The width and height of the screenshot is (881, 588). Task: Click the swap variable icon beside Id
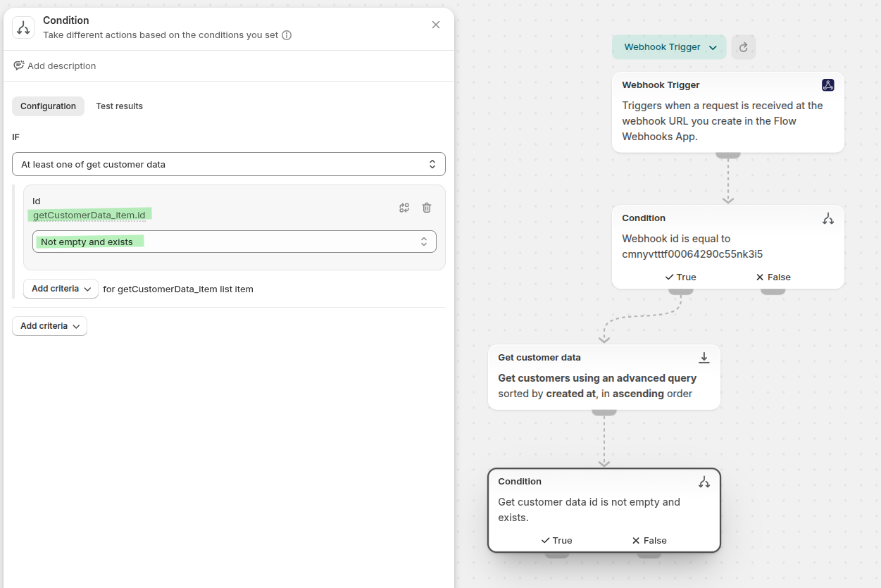[x=404, y=208]
